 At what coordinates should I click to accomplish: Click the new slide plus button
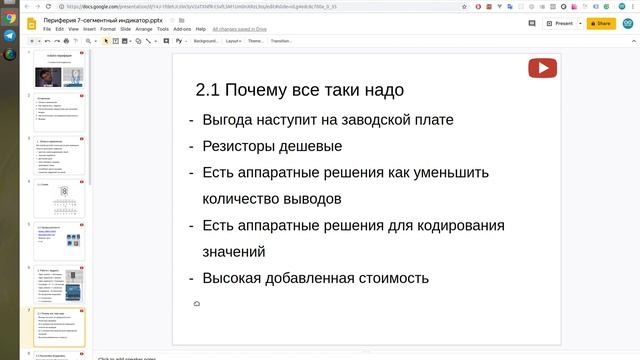32,41
